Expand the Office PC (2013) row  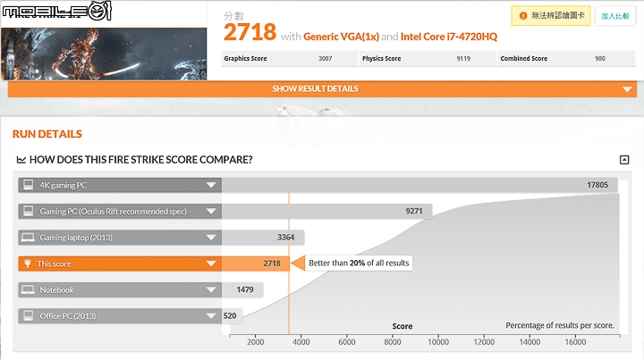tap(211, 316)
